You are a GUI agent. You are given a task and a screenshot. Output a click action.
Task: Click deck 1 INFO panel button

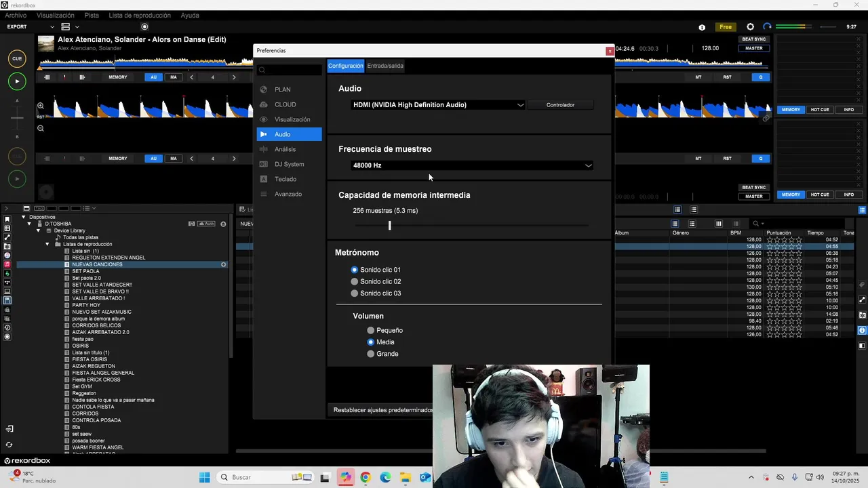click(849, 110)
